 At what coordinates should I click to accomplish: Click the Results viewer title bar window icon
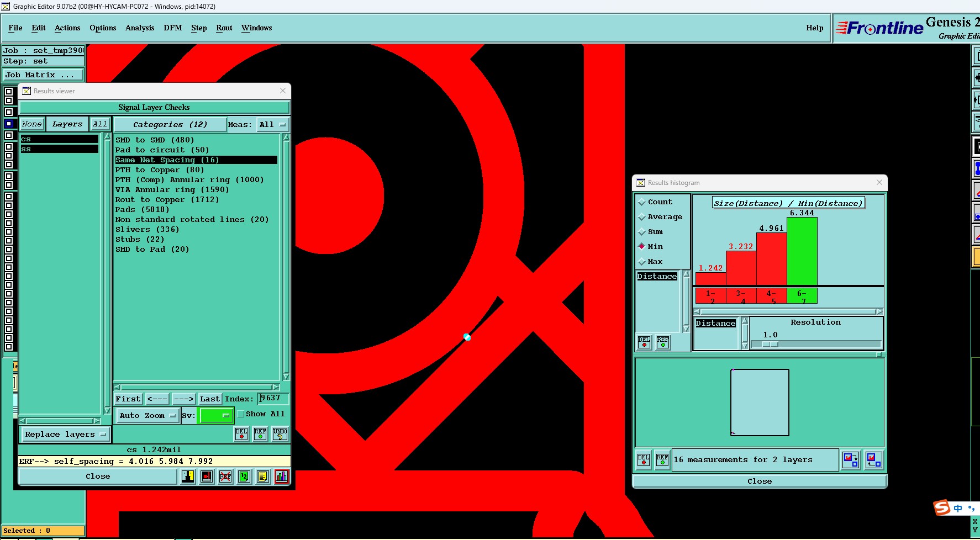[x=27, y=91]
